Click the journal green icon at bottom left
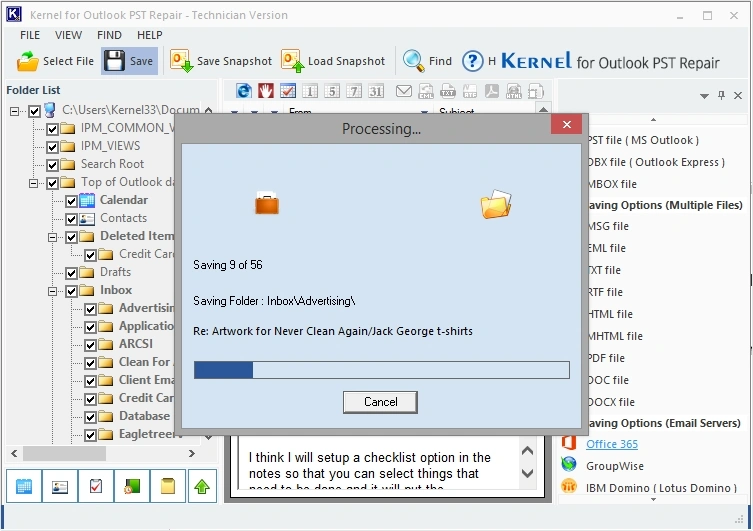The image size is (753, 531). 132,486
